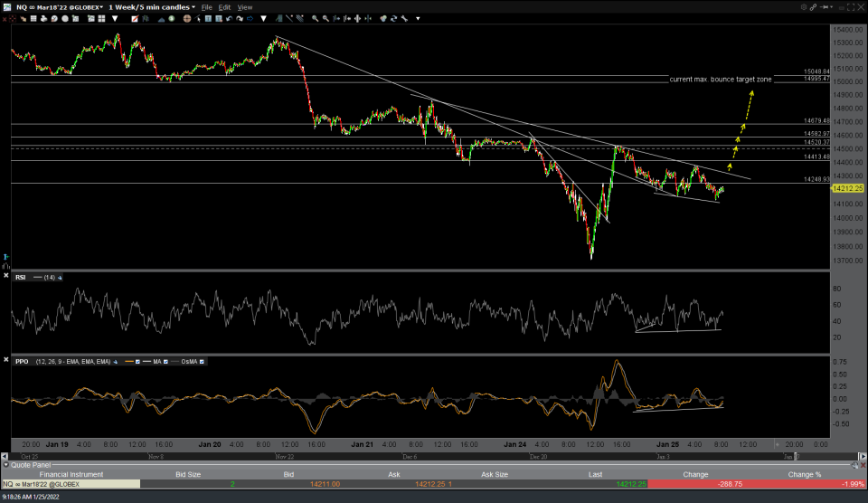Open the dropdown arrow beside the pushpin
The width and height of the screenshot is (868, 503).
832,7
